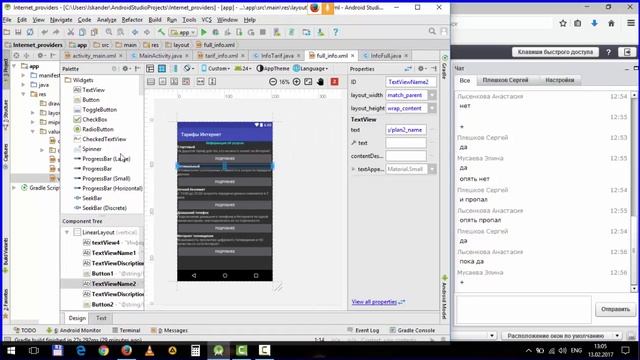The height and width of the screenshot is (360, 640).
Task: Expand Gradle Scripts tree node
Action: click(14, 188)
